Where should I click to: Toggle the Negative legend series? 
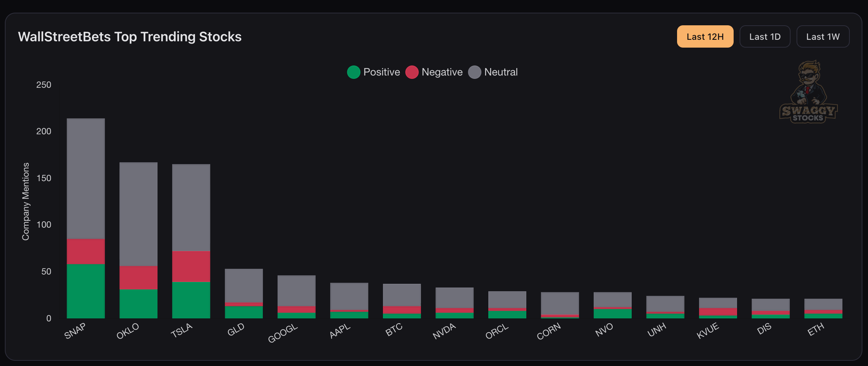[x=434, y=72]
